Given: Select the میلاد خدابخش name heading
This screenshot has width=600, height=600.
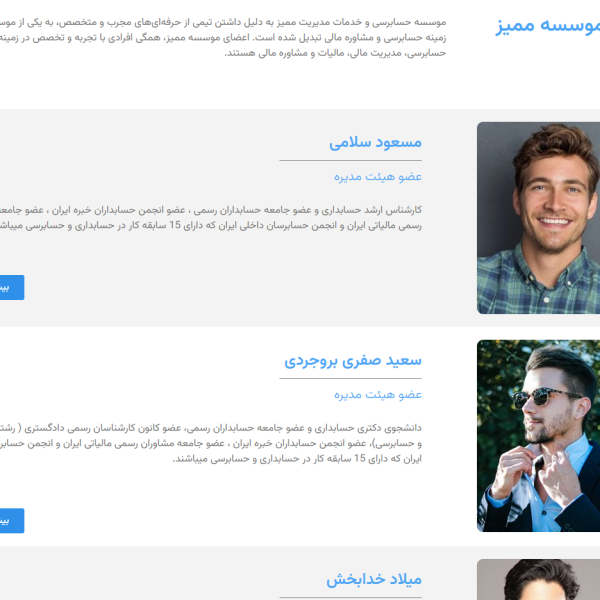Looking at the screenshot, I should coord(374,579).
